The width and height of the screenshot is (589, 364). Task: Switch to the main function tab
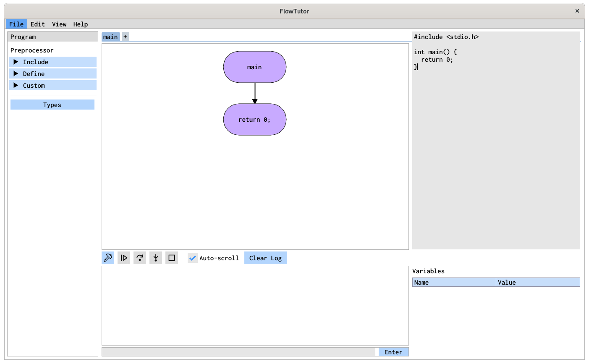pyautogui.click(x=111, y=37)
